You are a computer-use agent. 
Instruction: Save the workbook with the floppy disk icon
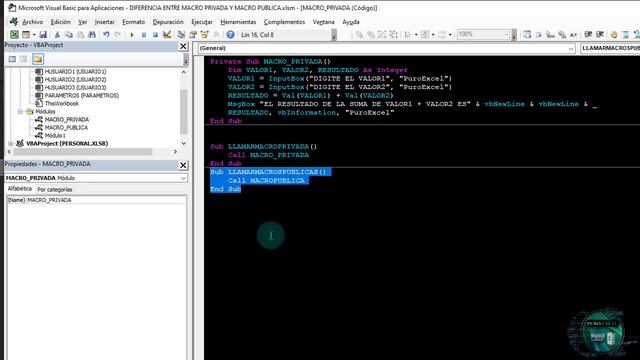pos(43,35)
